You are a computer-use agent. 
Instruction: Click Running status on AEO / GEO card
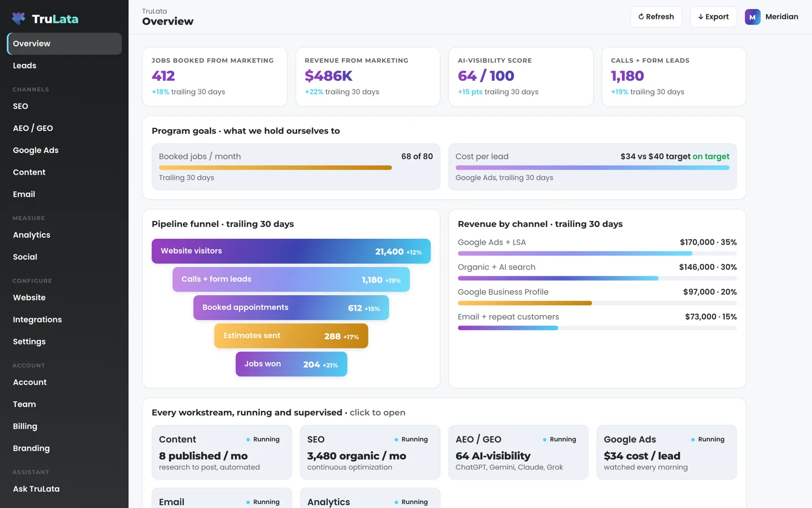click(x=559, y=439)
